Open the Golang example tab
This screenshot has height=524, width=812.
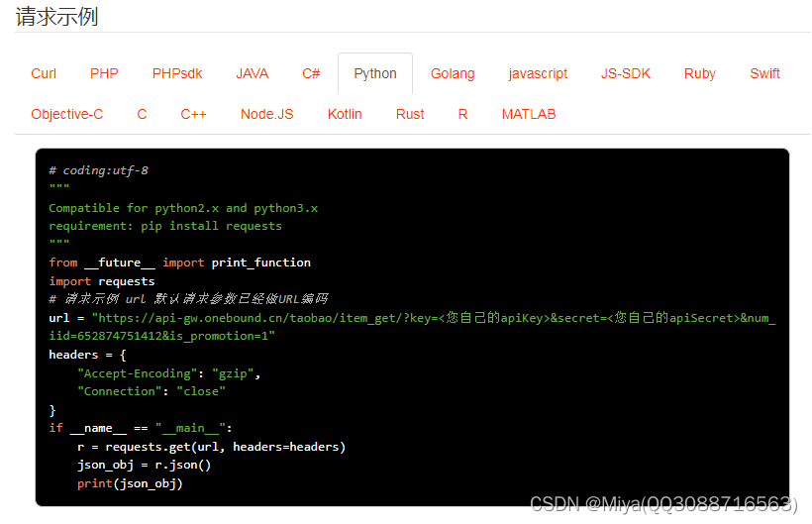coord(453,73)
